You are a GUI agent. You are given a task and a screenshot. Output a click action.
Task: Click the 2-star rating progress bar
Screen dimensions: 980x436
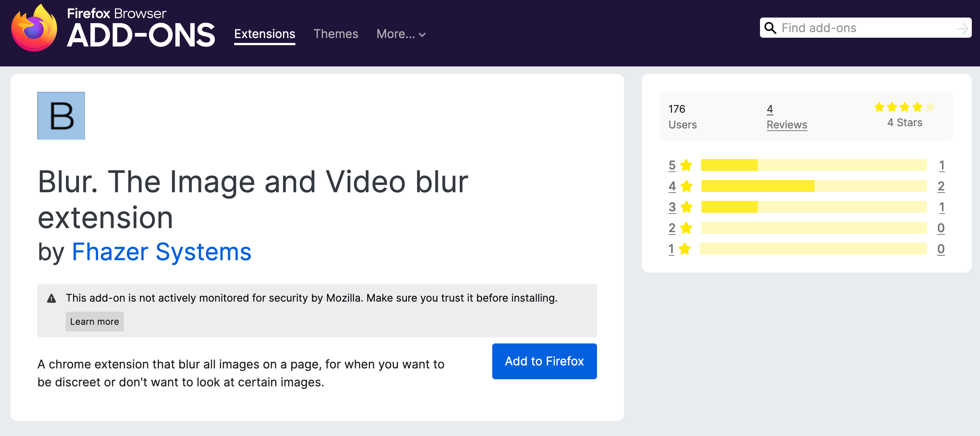[x=814, y=228]
